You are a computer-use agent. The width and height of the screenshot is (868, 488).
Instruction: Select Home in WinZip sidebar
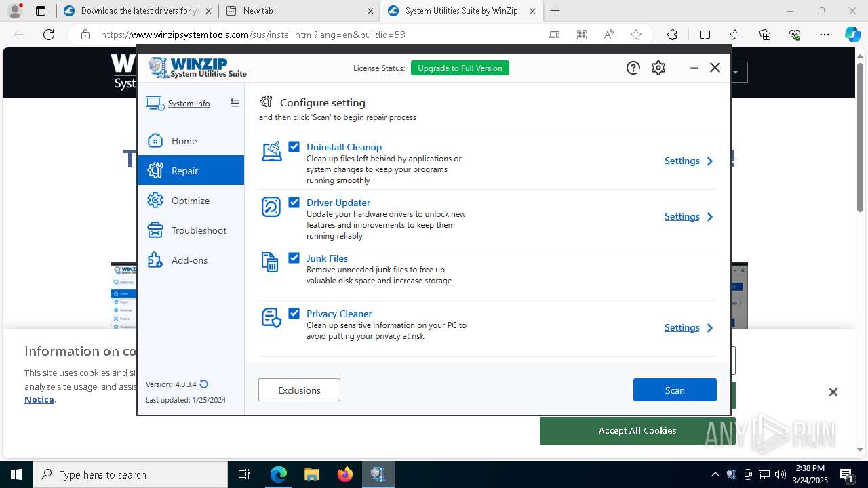click(x=191, y=140)
